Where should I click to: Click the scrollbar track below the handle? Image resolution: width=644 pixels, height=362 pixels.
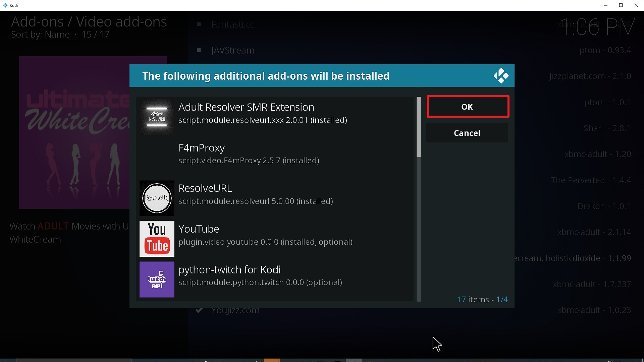(418, 230)
